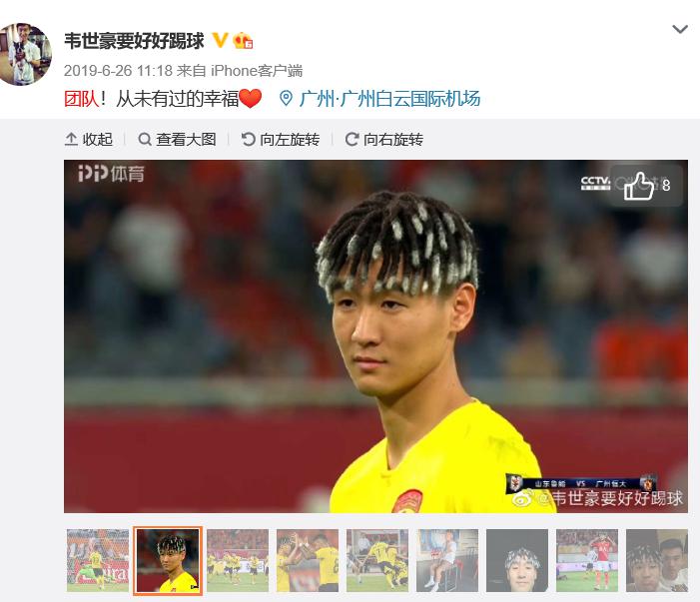Click the magnifier view large image icon
The image size is (700, 602).
tap(144, 139)
